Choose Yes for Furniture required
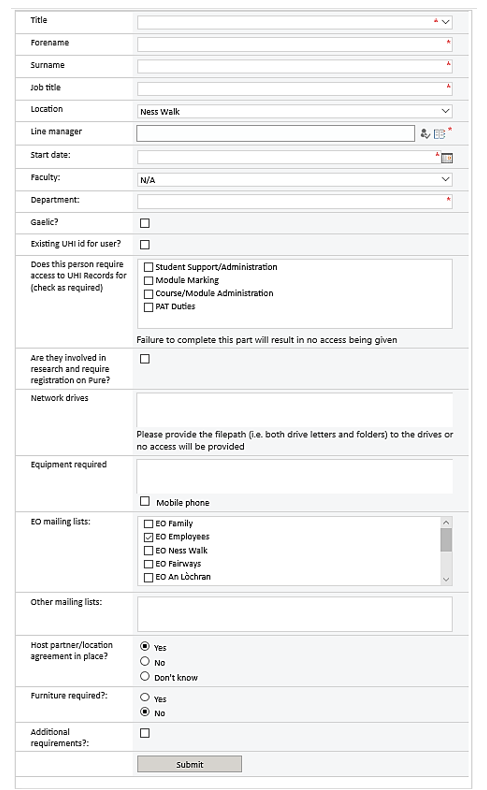 coord(145,697)
